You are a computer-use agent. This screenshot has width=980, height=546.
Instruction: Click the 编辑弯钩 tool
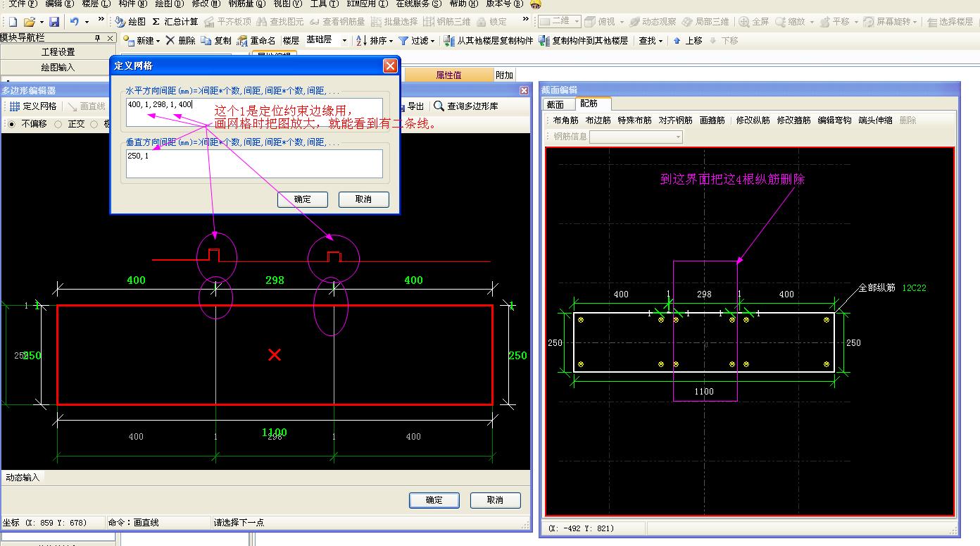pyautogui.click(x=835, y=120)
